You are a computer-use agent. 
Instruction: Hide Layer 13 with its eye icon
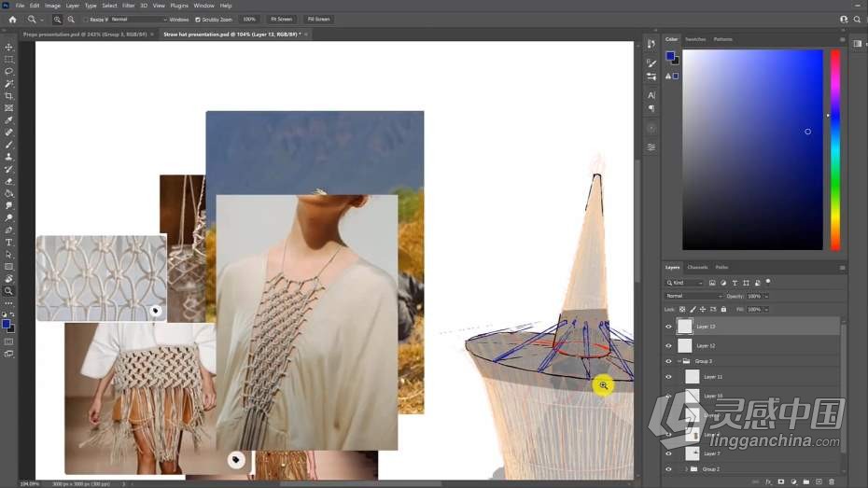(668, 327)
